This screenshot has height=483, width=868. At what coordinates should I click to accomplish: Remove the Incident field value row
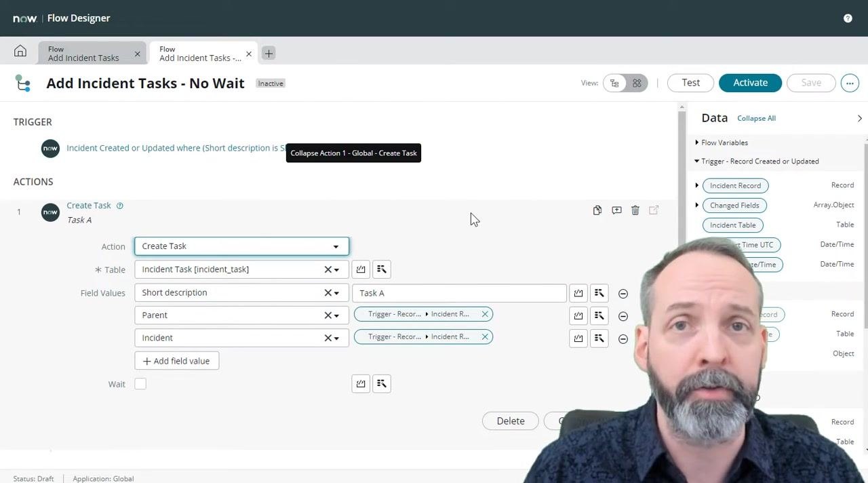point(623,339)
